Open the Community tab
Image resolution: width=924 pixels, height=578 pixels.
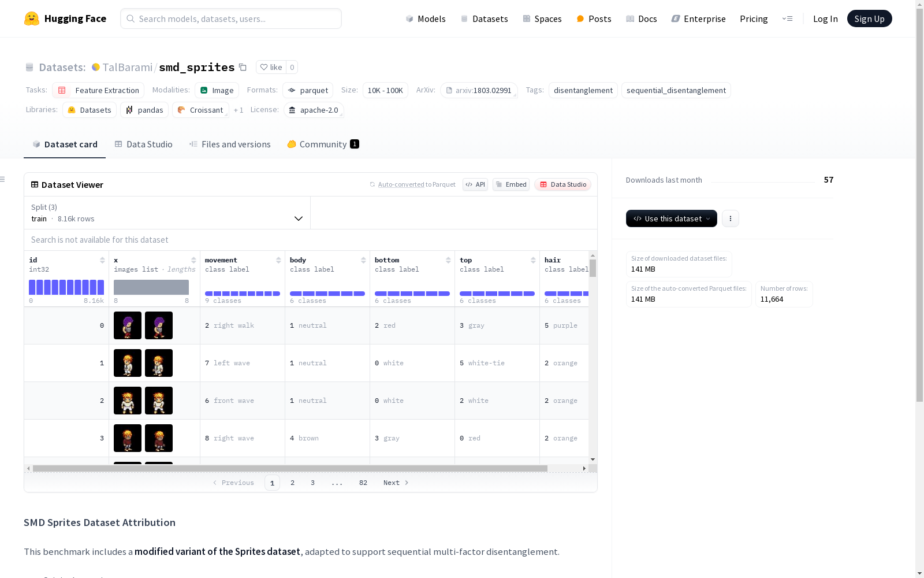[323, 144]
